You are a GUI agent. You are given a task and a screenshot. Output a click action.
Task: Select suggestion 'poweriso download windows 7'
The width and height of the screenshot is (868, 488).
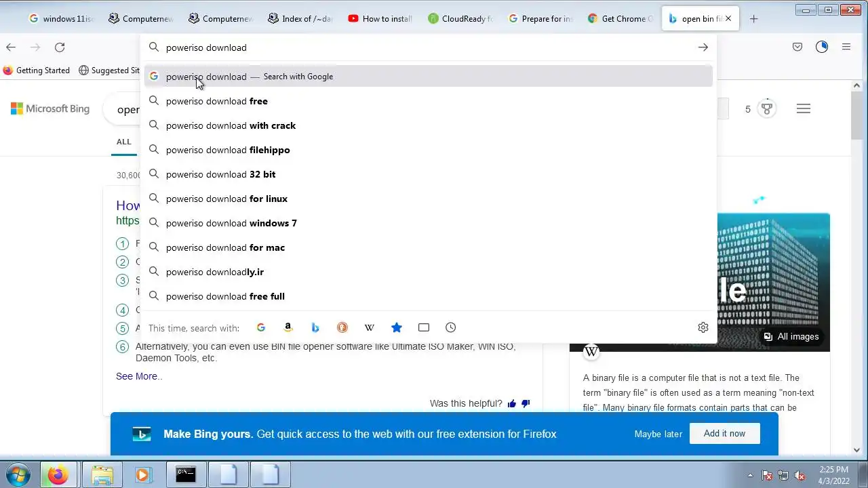point(429,223)
